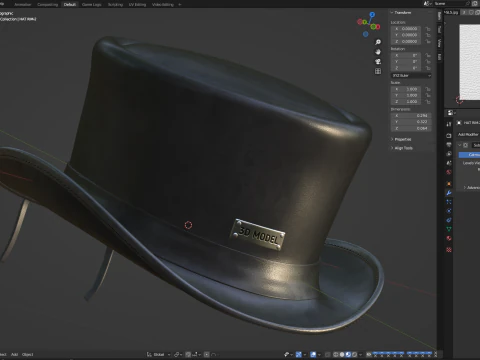Toggle lock on Location Z
Screen dimensions: 480x360
(x=428, y=41)
